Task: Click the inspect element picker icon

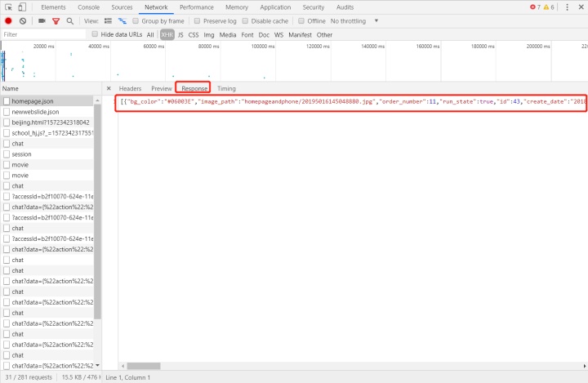Action: 9,7
